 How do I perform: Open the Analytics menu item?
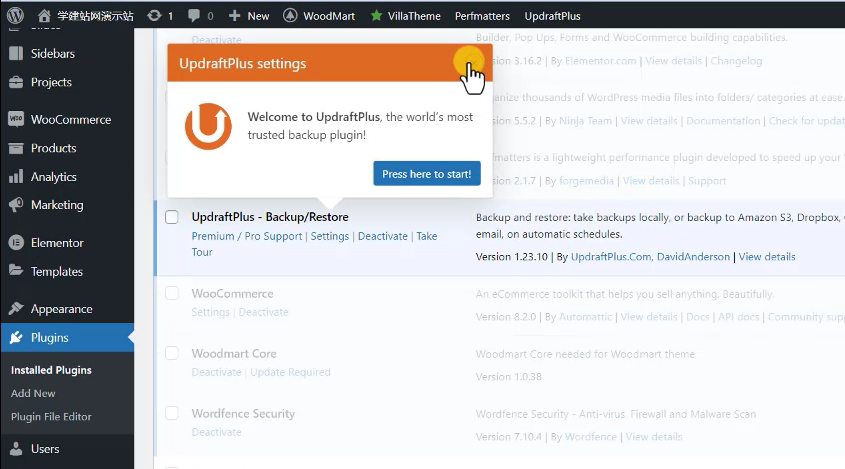point(53,177)
